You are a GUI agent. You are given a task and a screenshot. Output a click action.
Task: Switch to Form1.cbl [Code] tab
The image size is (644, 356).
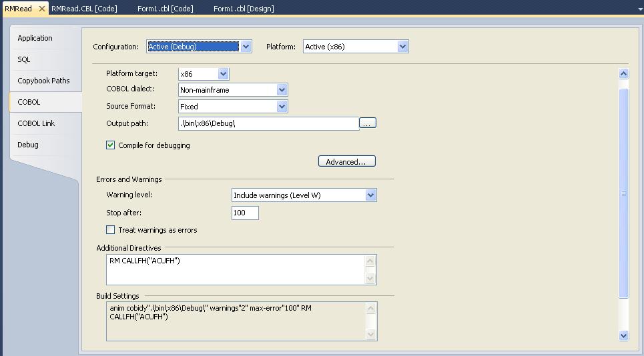[x=165, y=9]
